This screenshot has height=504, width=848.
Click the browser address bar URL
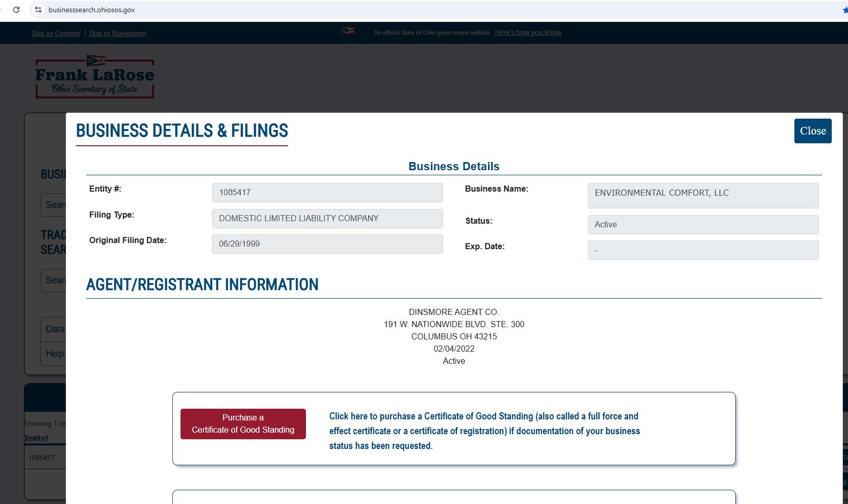pos(92,10)
